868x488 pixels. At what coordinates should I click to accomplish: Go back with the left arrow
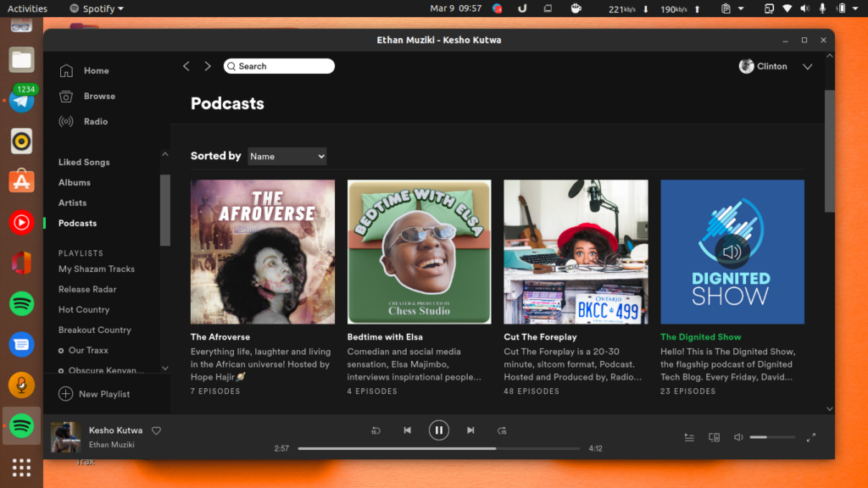[x=186, y=66]
